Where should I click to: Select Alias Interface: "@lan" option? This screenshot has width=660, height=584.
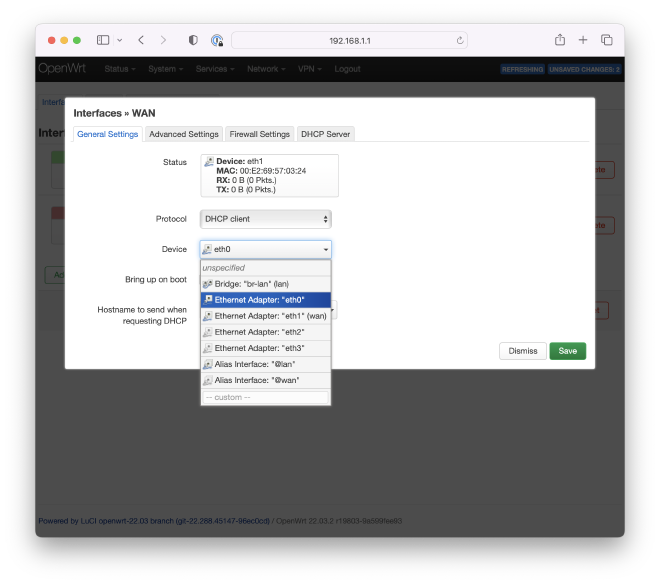coord(266,364)
